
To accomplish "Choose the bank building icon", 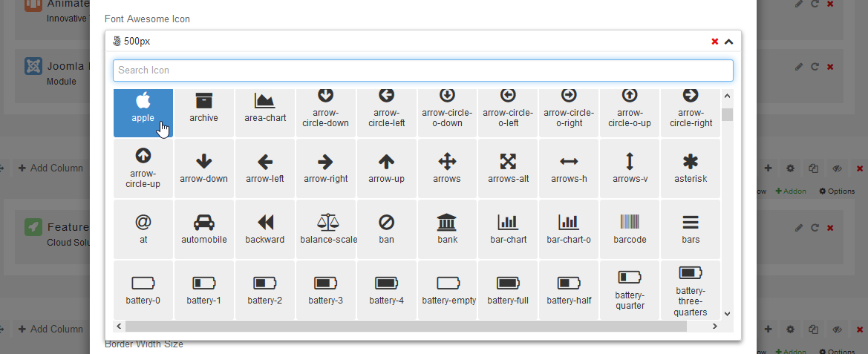I will coord(447,229).
